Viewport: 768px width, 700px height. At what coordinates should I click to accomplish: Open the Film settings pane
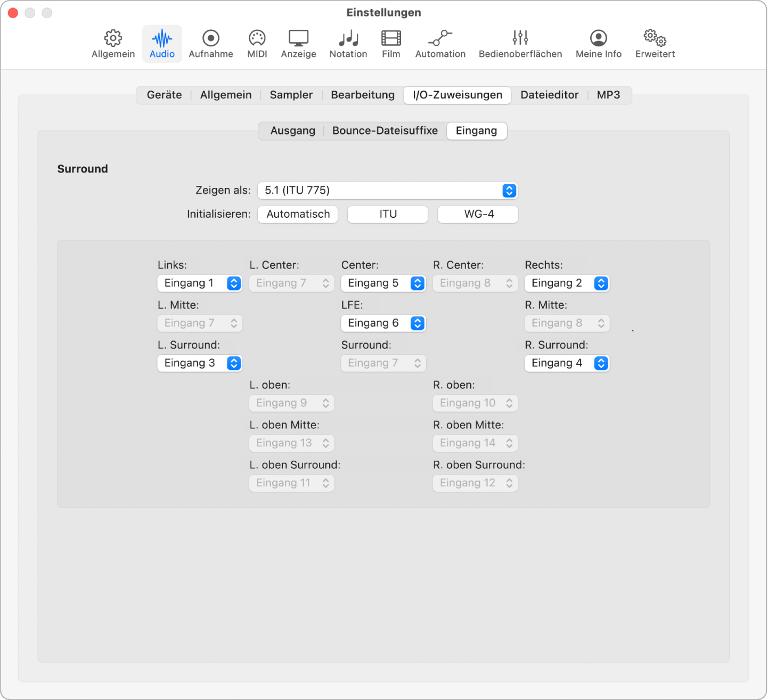391,44
